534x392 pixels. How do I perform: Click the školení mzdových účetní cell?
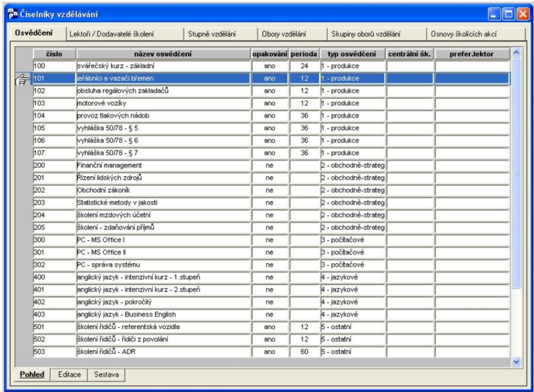(x=164, y=215)
